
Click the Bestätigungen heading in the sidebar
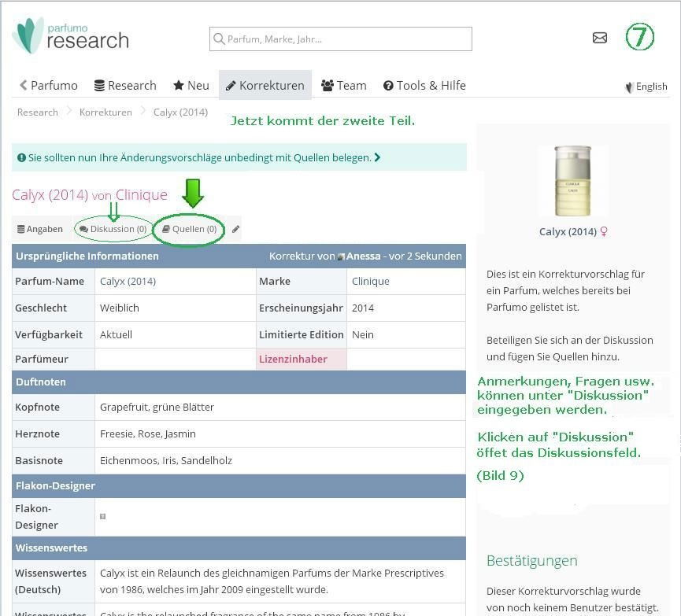click(532, 561)
